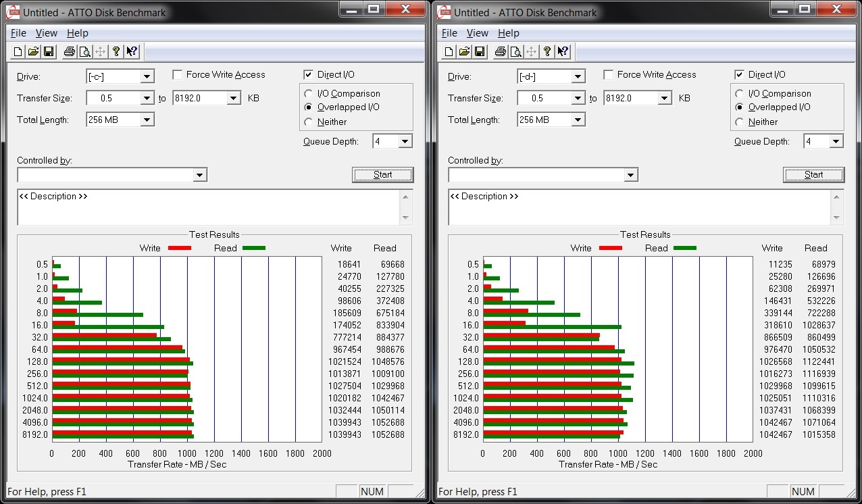The image size is (862, 504).
Task: Click the red Write legend swatch in drive D window
Action: [611, 248]
